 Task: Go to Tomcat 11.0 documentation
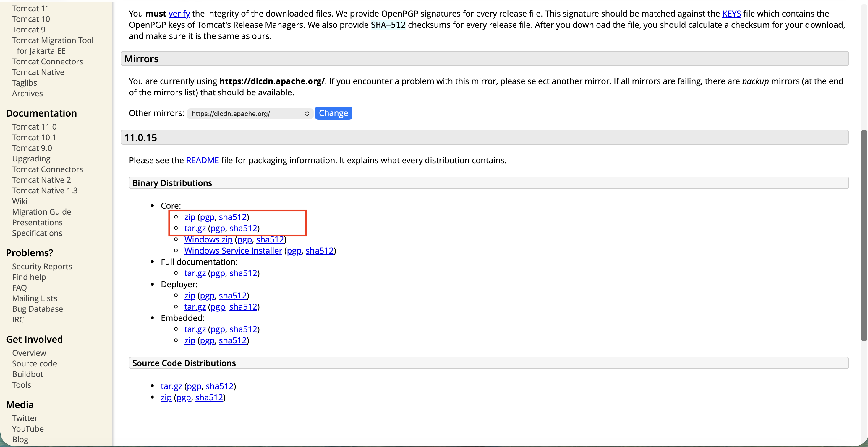point(34,127)
